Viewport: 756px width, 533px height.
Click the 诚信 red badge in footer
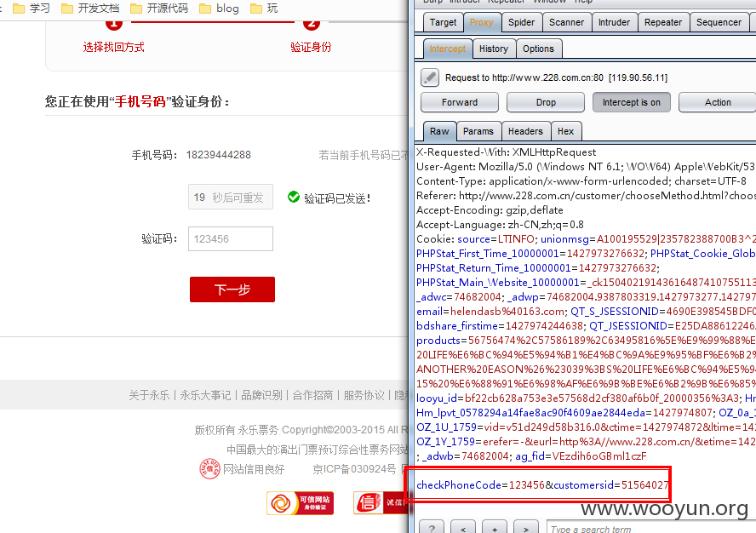[381, 503]
